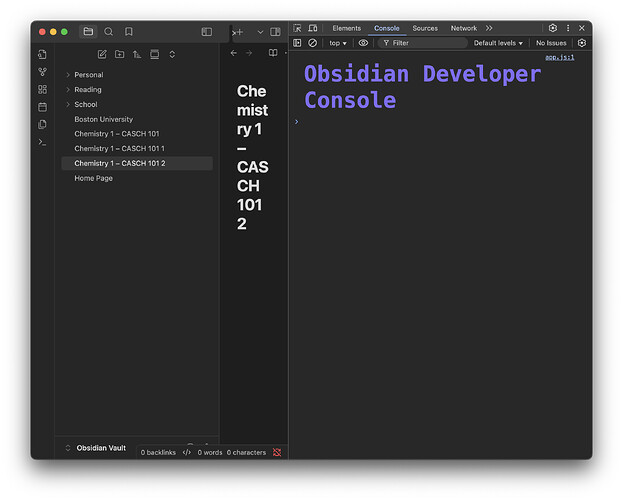Toggle the left sidebar panel icon
622x500 pixels.
tap(207, 32)
